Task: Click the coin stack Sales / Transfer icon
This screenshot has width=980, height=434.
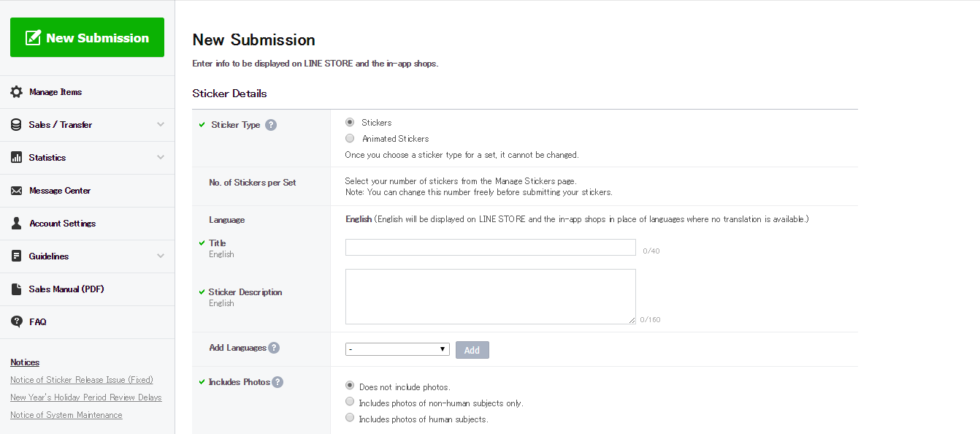Action: (x=16, y=125)
